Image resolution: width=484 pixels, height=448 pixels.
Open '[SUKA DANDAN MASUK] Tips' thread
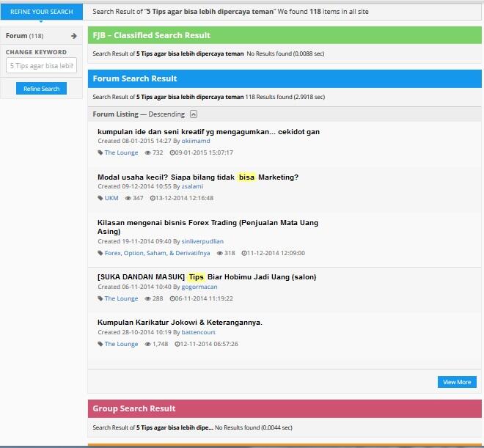205,277
